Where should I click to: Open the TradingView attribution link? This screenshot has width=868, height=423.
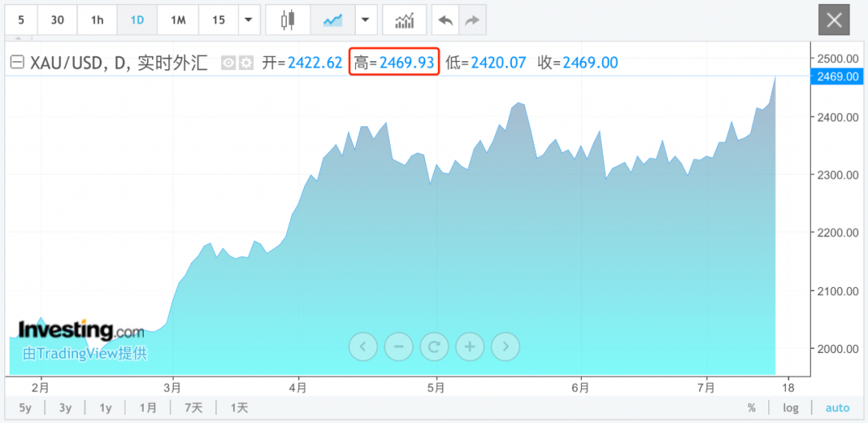click(84, 353)
